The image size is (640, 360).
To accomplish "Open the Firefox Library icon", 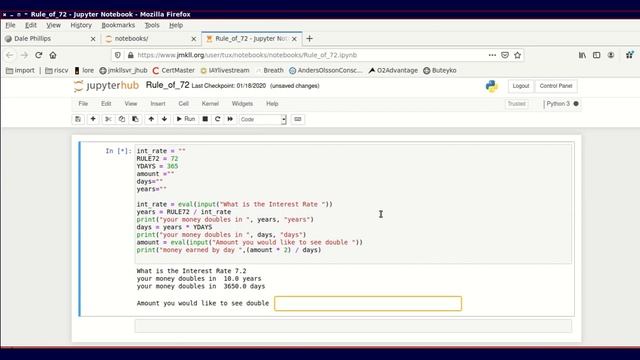I will pyautogui.click(x=582, y=55).
